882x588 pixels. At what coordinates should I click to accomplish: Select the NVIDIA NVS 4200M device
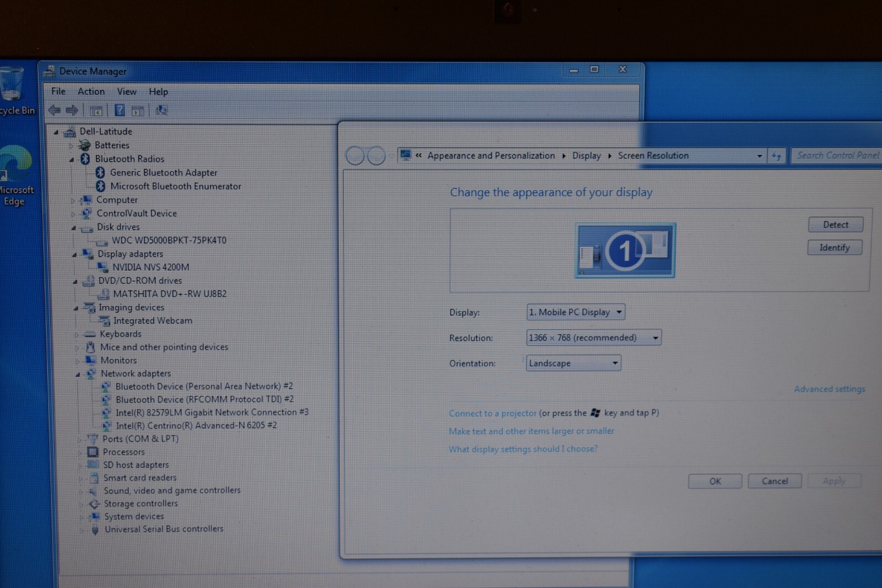pyautogui.click(x=150, y=267)
